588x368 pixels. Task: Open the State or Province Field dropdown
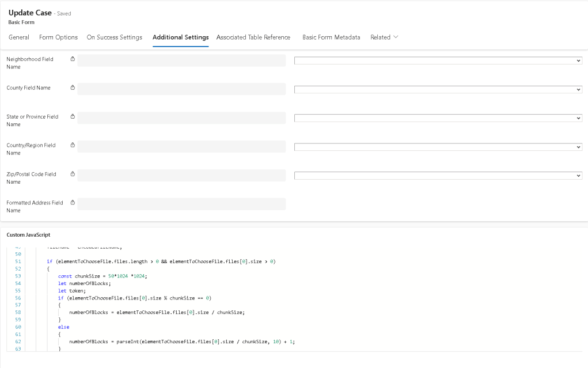(578, 117)
